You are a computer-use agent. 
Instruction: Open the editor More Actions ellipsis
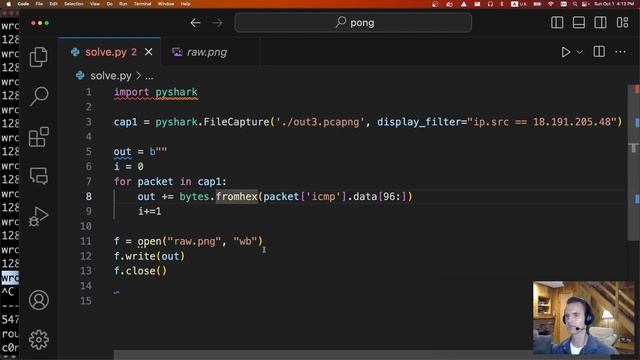click(620, 52)
